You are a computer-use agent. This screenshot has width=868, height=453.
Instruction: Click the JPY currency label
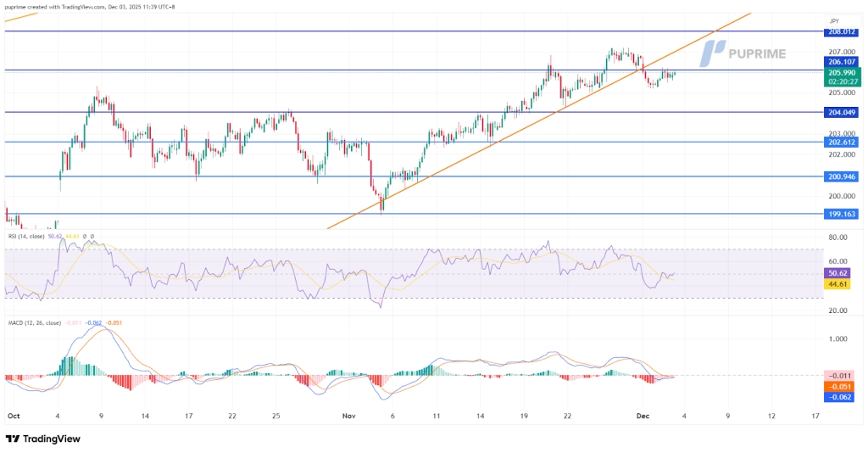[834, 20]
